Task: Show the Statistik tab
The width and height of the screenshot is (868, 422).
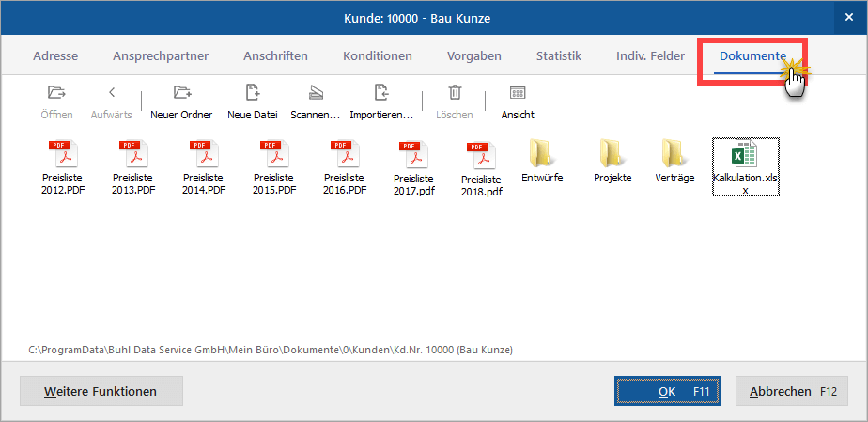Action: [559, 56]
